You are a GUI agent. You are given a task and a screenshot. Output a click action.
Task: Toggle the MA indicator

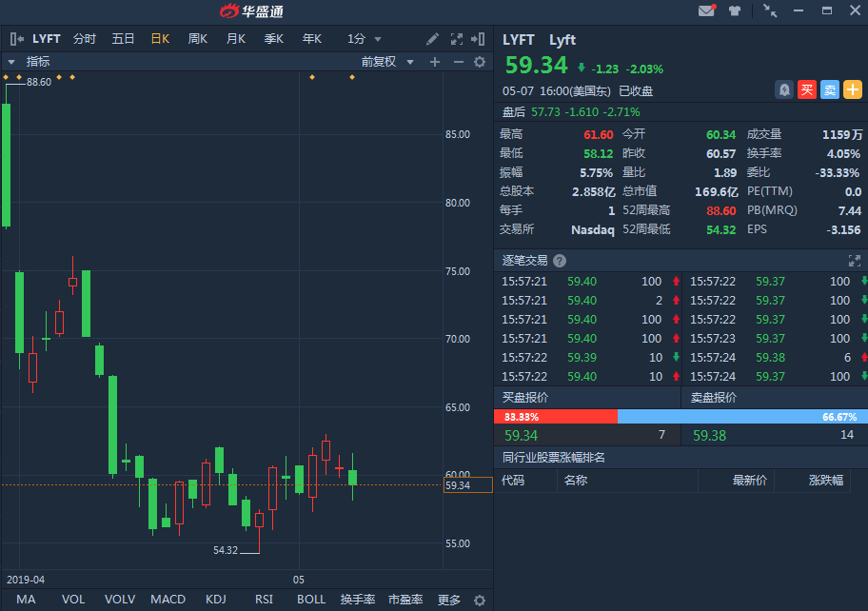26,600
